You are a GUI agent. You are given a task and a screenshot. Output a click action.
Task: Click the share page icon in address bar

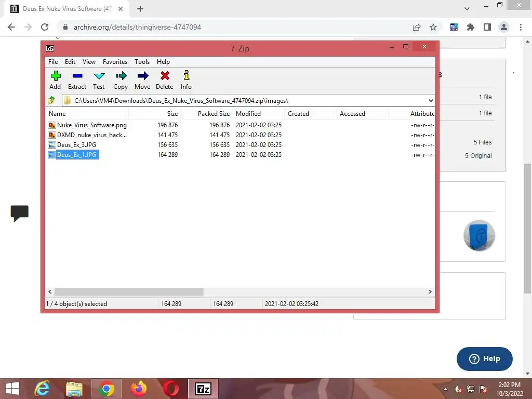coord(417,27)
